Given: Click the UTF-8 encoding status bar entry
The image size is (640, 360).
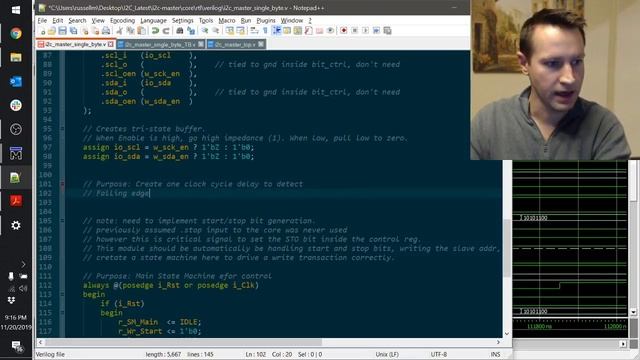Looking at the screenshot, I should pyautogui.click(x=439, y=354).
